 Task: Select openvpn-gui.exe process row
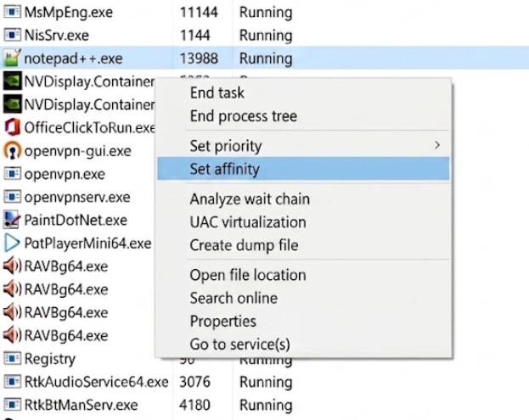(x=77, y=151)
